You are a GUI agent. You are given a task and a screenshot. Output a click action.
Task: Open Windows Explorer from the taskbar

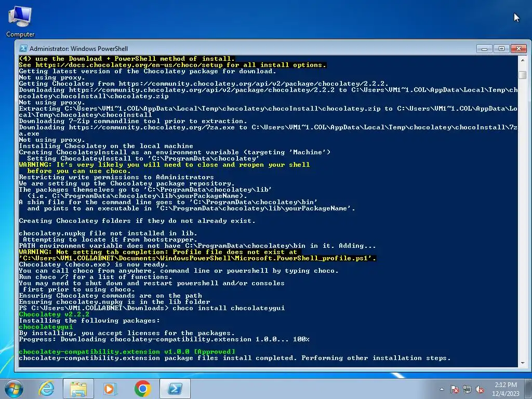pyautogui.click(x=78, y=389)
